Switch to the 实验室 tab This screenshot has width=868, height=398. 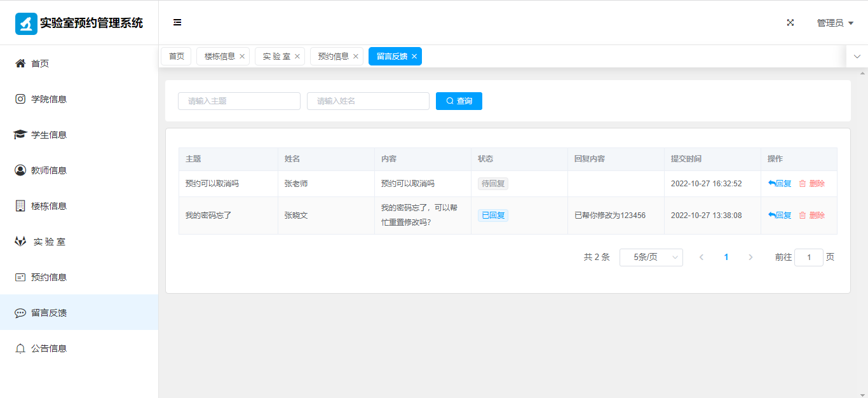(276, 57)
